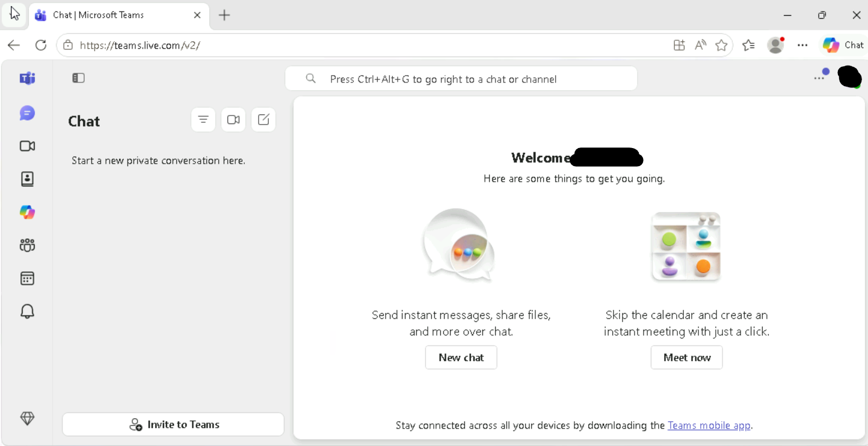Screen dimensions: 868x446
Task: Click the Teams search box
Action: point(461,79)
